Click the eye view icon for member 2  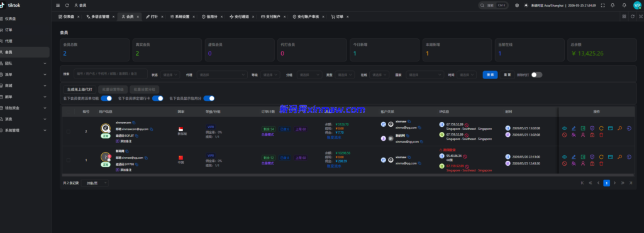564,128
